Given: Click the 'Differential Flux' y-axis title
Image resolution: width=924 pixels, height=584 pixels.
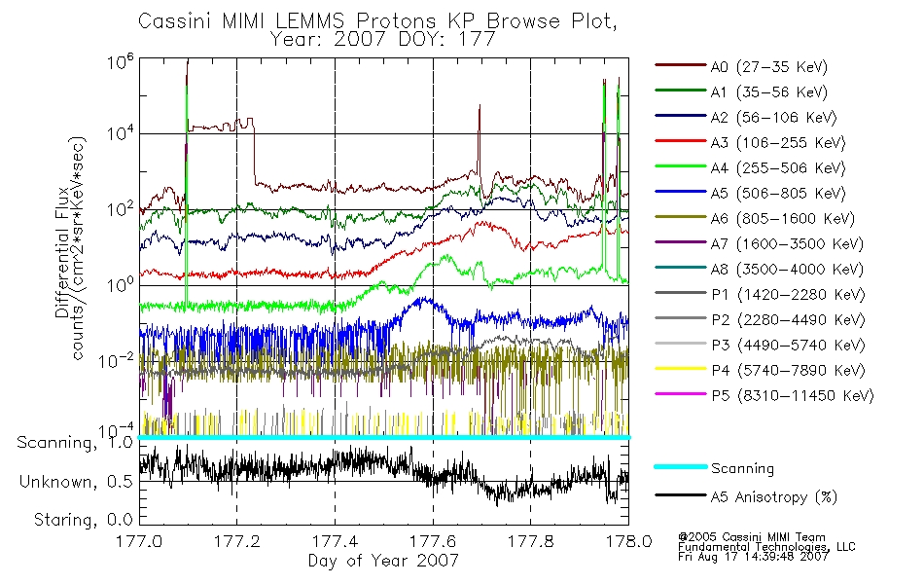Looking at the screenshot, I should coord(62,252).
